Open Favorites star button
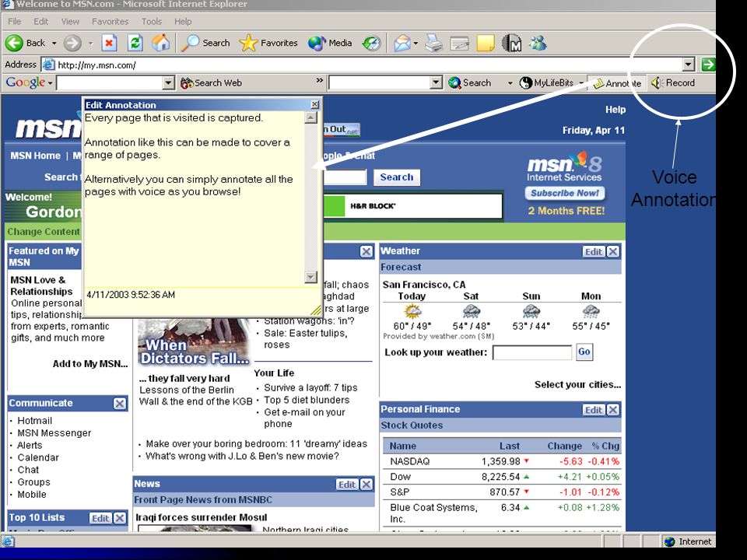Viewport: 747px width, 560px height. point(268,44)
